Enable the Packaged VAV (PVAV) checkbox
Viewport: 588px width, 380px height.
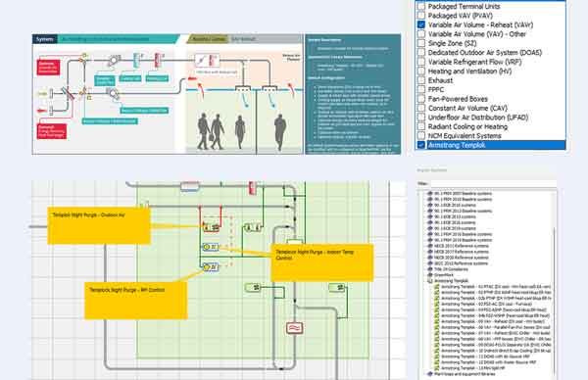click(421, 16)
